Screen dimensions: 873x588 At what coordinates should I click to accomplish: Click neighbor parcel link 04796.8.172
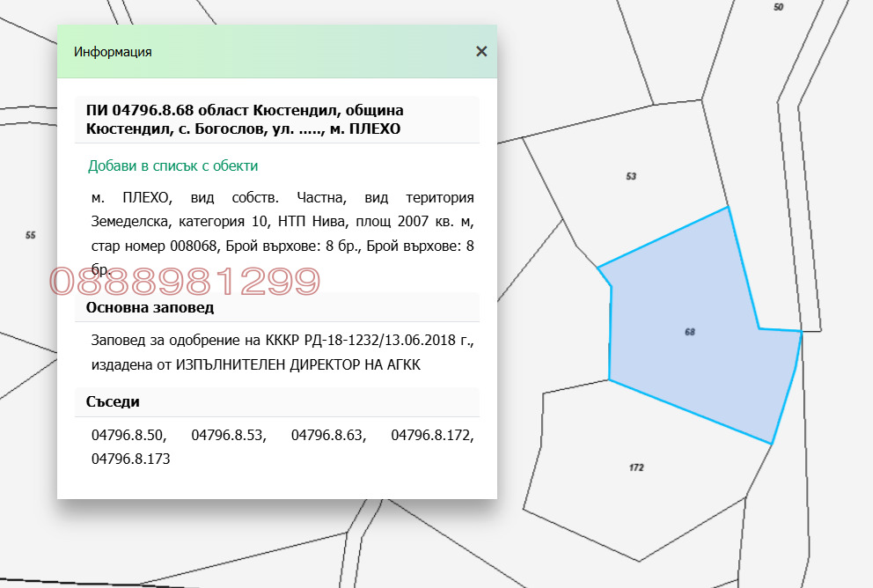pos(433,435)
